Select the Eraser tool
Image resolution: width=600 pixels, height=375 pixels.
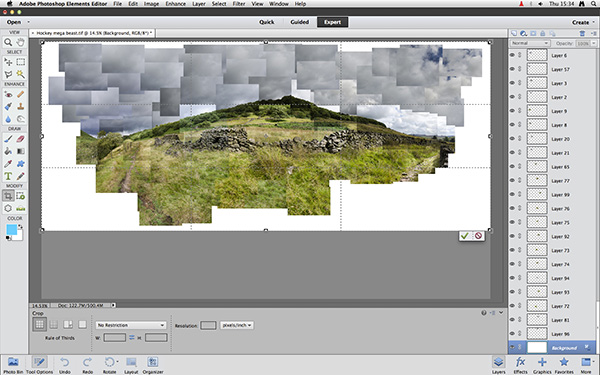tap(20, 139)
